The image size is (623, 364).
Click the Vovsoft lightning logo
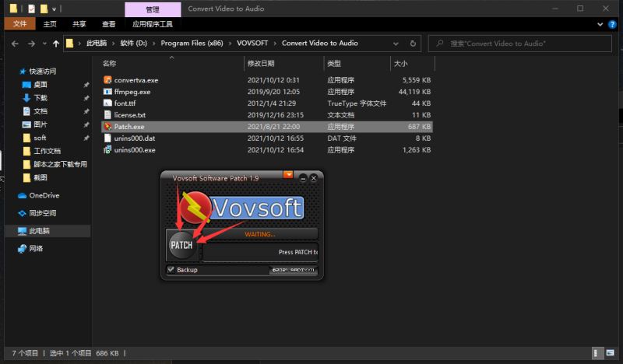pyautogui.click(x=195, y=207)
